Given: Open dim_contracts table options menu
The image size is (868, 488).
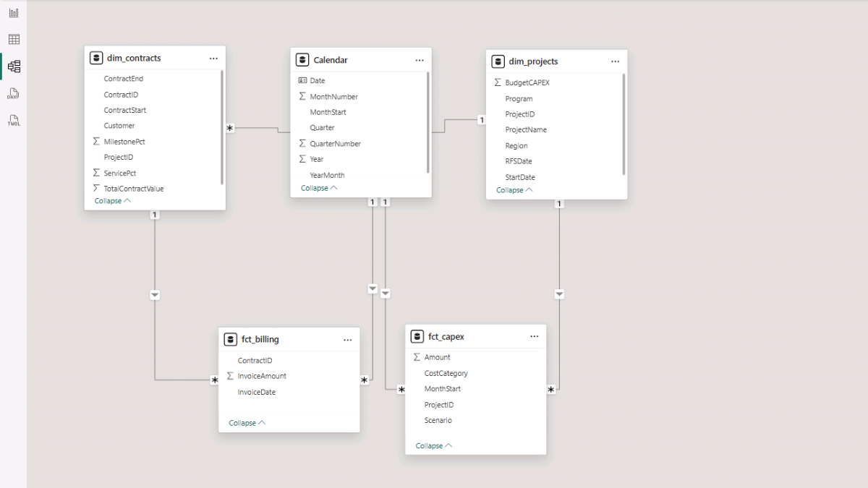Looking at the screenshot, I should tap(213, 58).
